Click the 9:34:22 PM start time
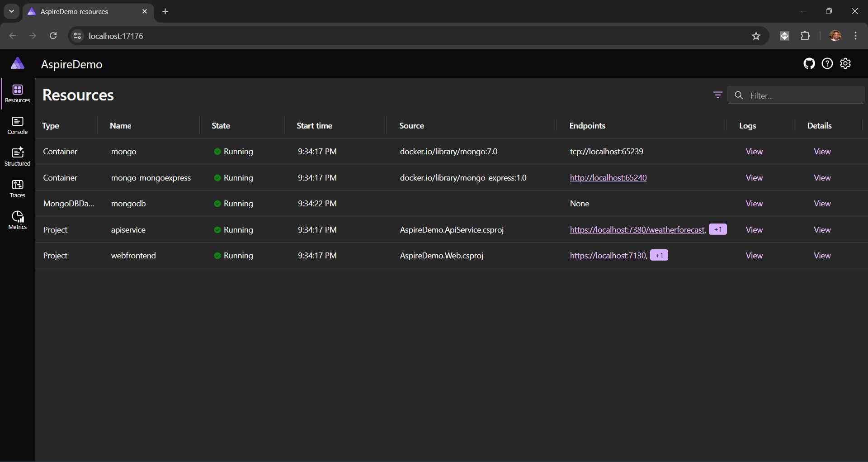This screenshot has width=868, height=462. 317,204
